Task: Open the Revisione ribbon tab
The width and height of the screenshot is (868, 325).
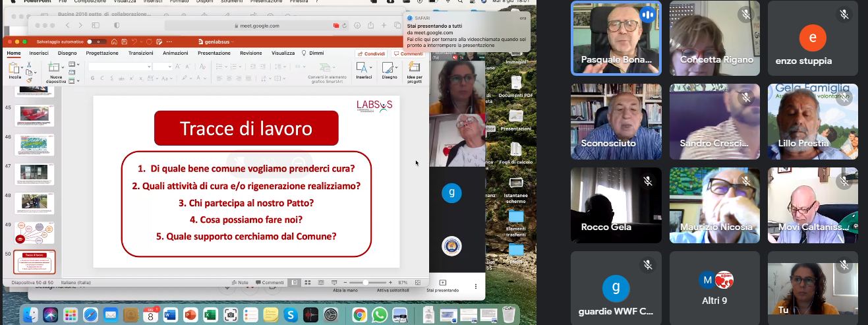Action: click(x=251, y=53)
